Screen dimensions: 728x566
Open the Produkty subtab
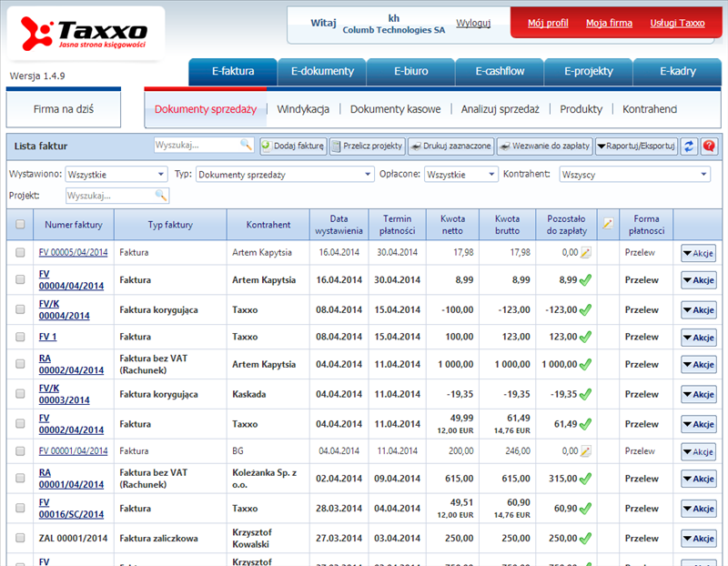[581, 109]
